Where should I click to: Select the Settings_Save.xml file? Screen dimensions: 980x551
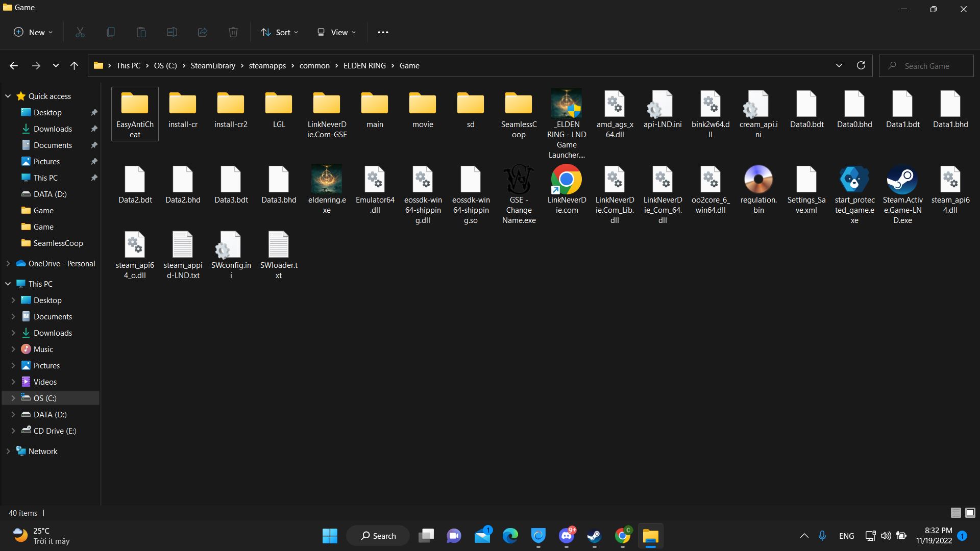[x=806, y=189]
